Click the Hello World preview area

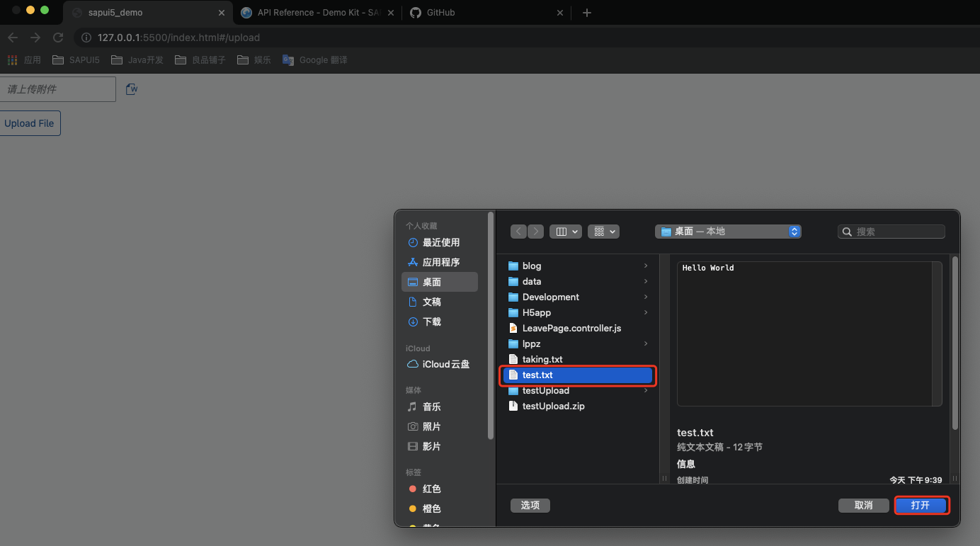[809, 334]
